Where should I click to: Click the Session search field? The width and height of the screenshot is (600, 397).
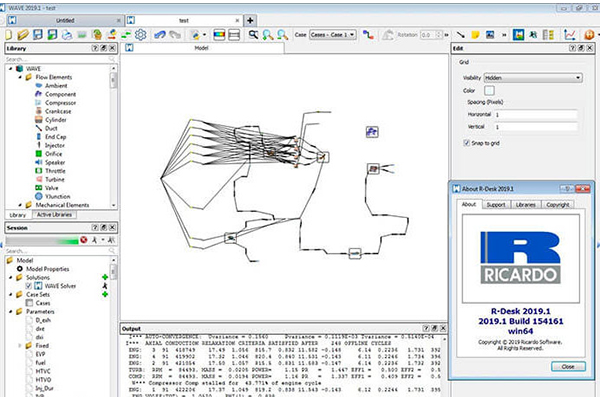click(60, 251)
